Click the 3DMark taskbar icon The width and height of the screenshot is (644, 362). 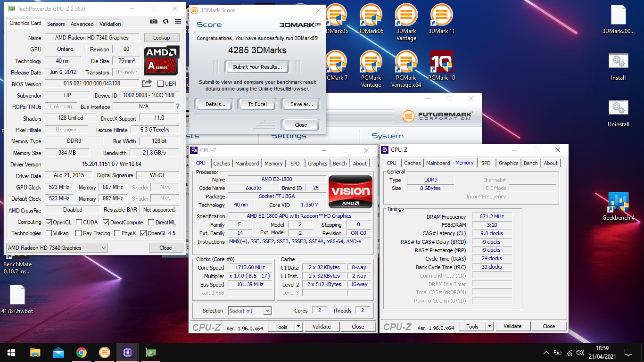click(105, 353)
